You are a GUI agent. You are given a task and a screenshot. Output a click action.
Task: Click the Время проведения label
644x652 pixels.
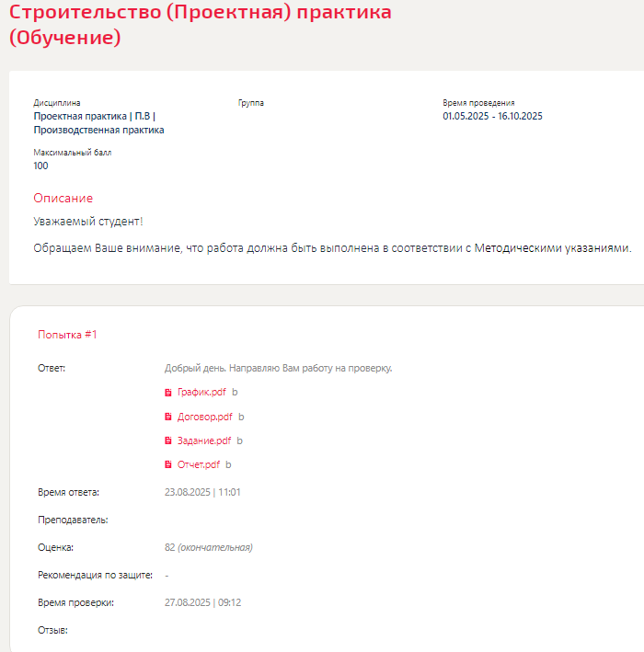click(478, 103)
